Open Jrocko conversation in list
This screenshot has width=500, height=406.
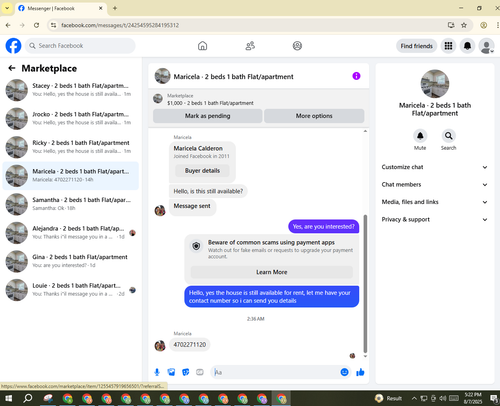71,119
